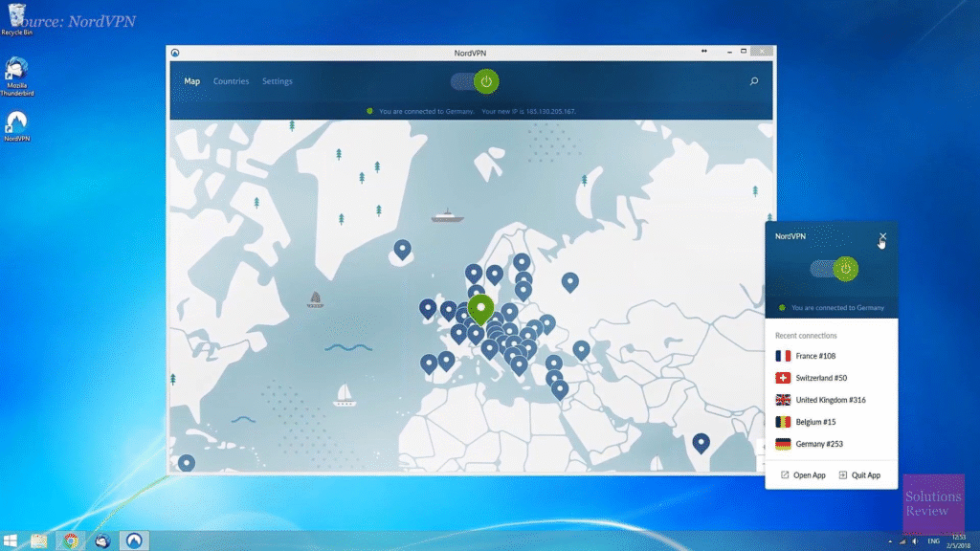Open the Recycle Bin desktop icon
Viewport: 980px width, 551px height.
[x=16, y=12]
